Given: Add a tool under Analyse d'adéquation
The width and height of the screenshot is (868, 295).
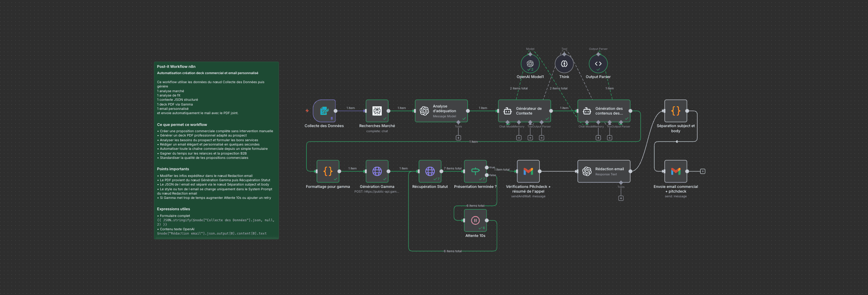Looking at the screenshot, I should (458, 138).
